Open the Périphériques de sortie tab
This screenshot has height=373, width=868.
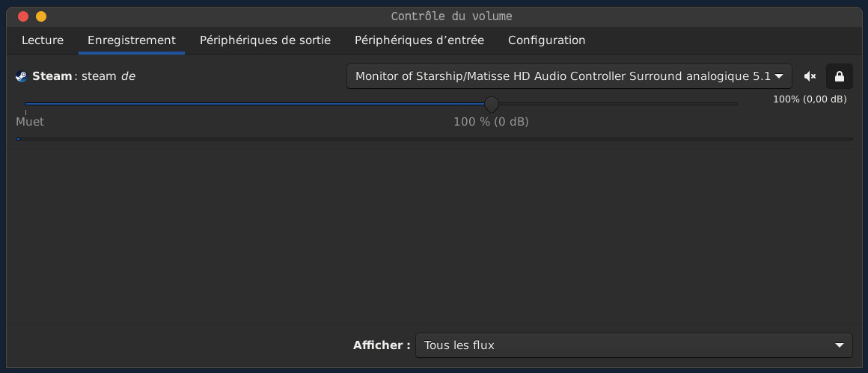(x=265, y=40)
